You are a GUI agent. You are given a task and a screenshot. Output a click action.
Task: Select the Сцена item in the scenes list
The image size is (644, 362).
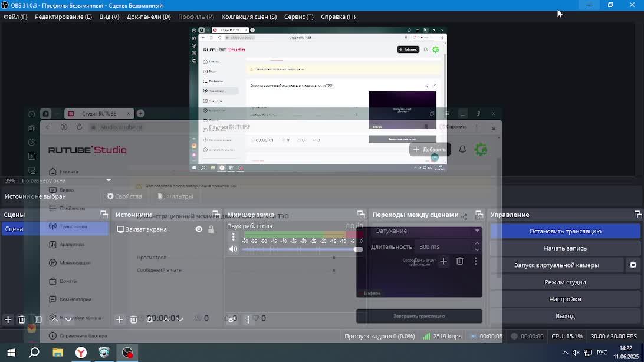(x=55, y=229)
